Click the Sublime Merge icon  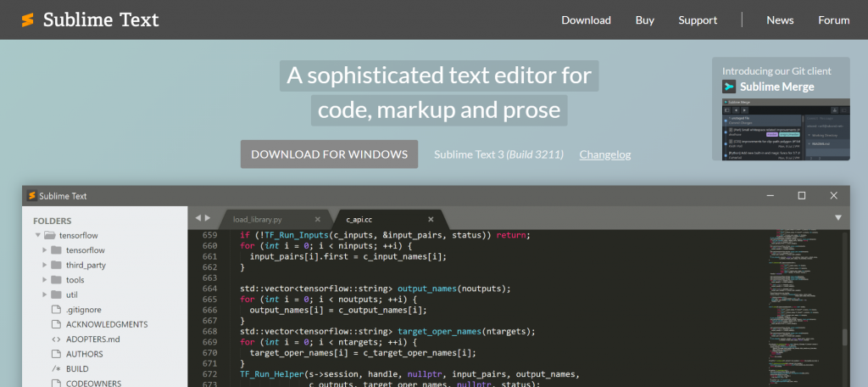(x=729, y=87)
